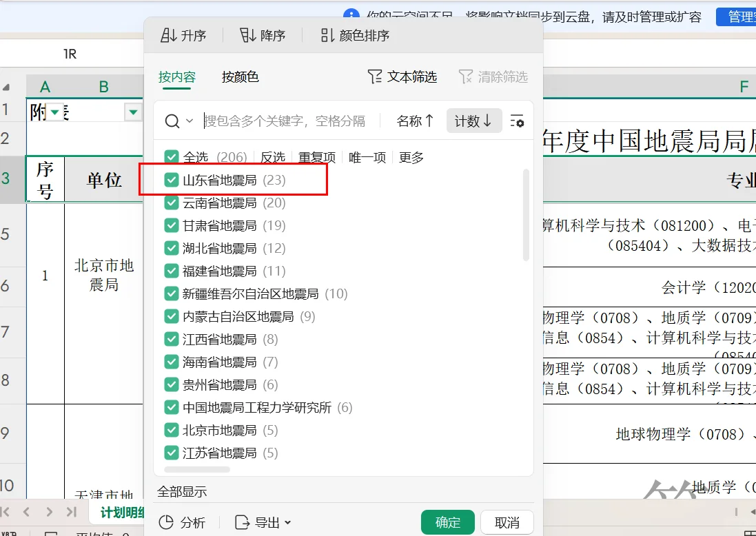The height and width of the screenshot is (536, 756).
Task: Uncheck 贵州省地震局 (6)
Action: point(172,384)
